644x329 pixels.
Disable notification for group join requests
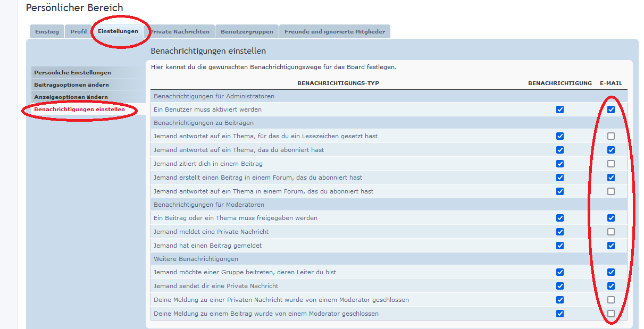tap(559, 272)
